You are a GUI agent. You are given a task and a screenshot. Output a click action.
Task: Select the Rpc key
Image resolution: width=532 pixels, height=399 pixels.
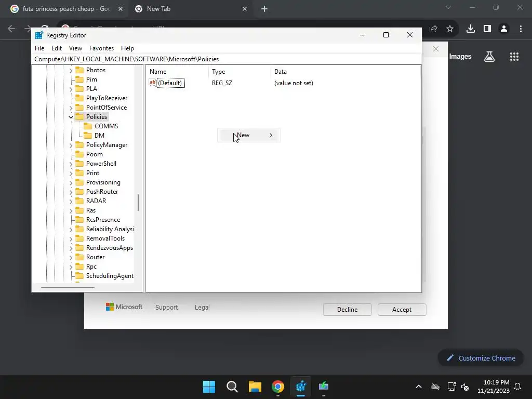pyautogui.click(x=91, y=267)
